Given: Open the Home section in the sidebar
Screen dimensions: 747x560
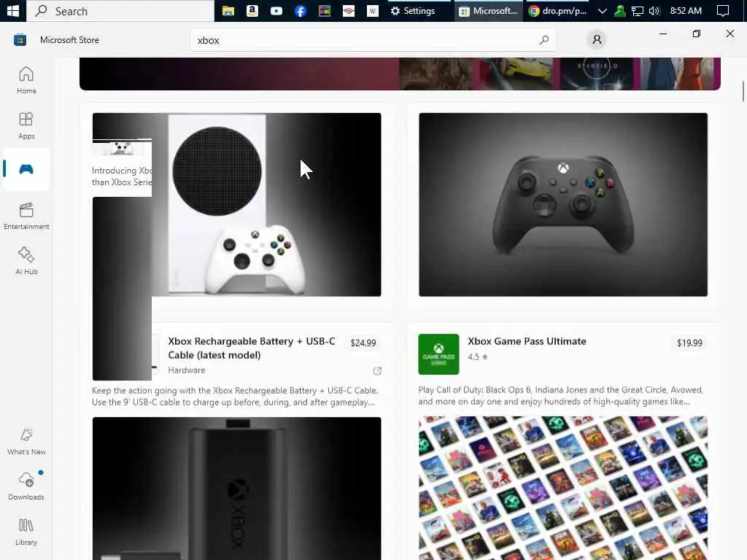Looking at the screenshot, I should coord(26,80).
